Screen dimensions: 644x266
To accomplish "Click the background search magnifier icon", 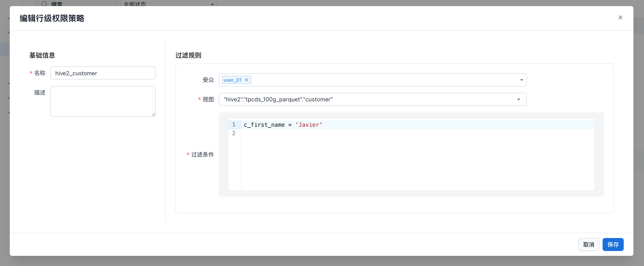I will pyautogui.click(x=44, y=3).
